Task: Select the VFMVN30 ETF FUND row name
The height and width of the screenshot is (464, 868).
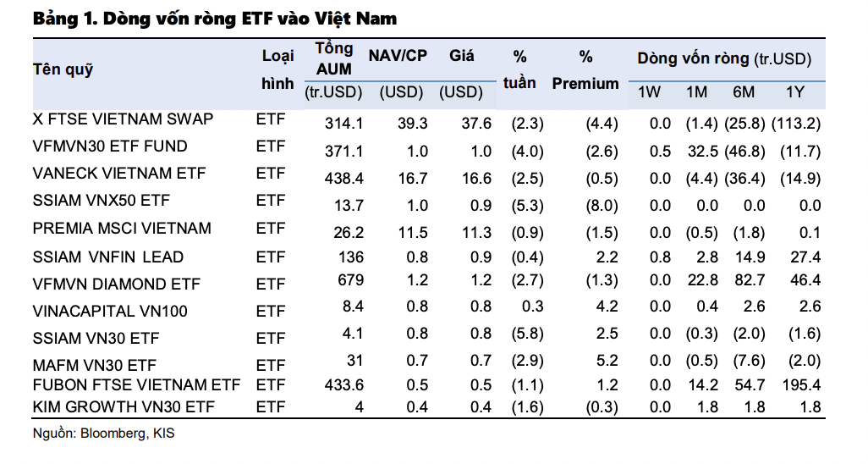Action: pos(110,146)
